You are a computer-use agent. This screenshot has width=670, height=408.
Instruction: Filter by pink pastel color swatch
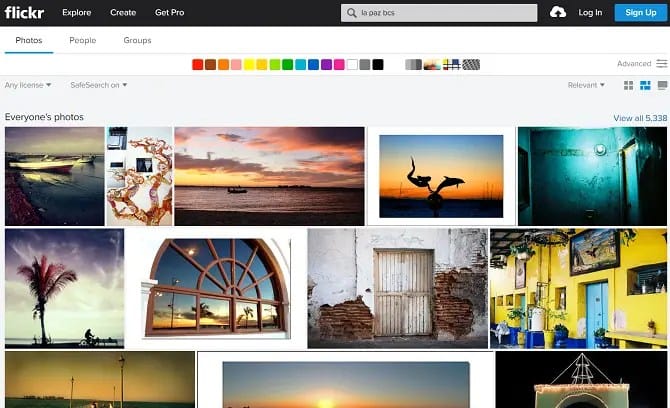(x=236, y=65)
